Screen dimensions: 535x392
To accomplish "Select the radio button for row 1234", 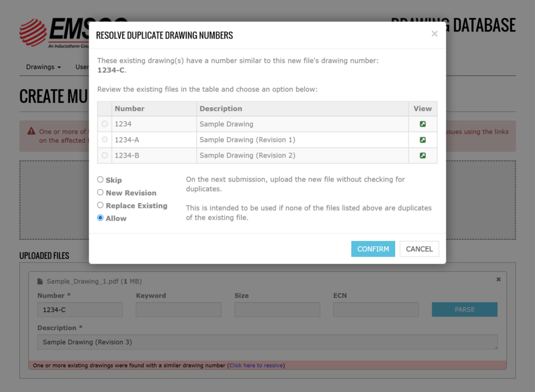I will pos(104,124).
